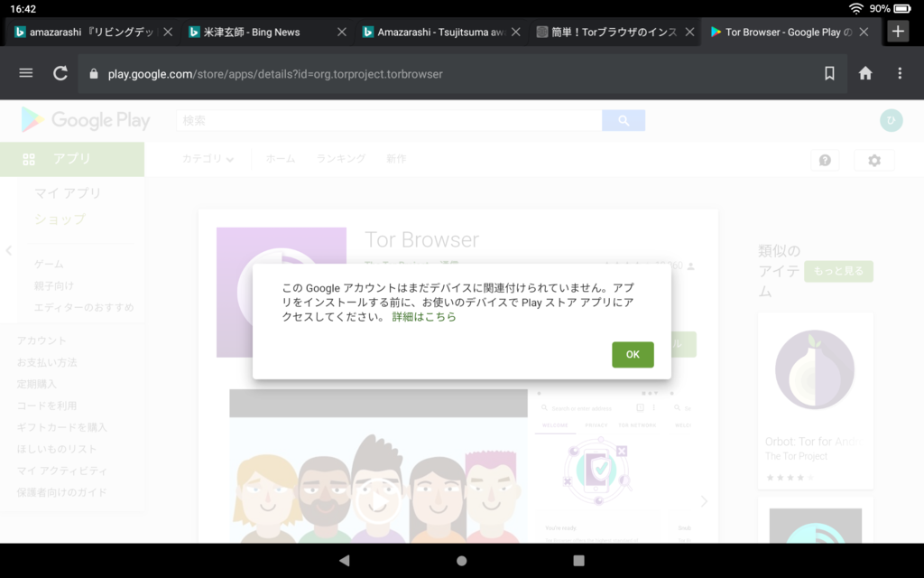Open Google Play help icon
This screenshot has width=924, height=578.
[825, 160]
